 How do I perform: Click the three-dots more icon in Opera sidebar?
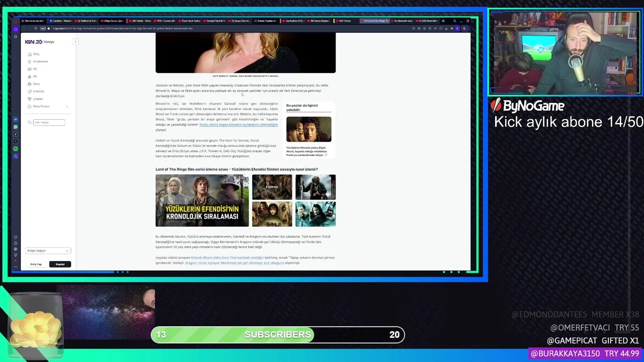coord(16,266)
